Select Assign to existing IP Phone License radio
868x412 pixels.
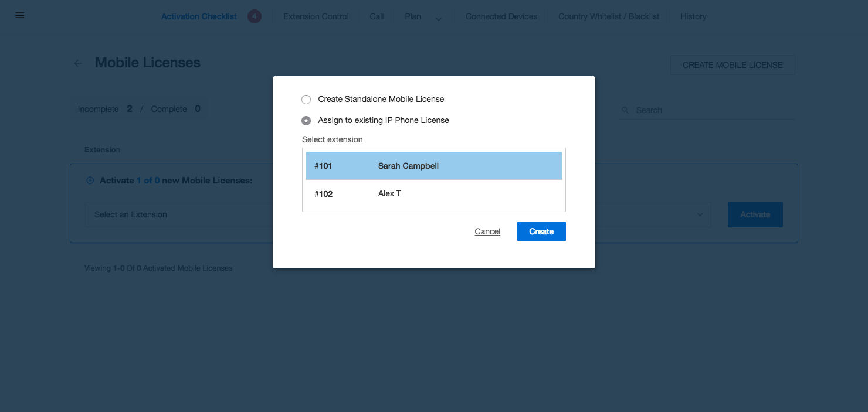click(306, 121)
